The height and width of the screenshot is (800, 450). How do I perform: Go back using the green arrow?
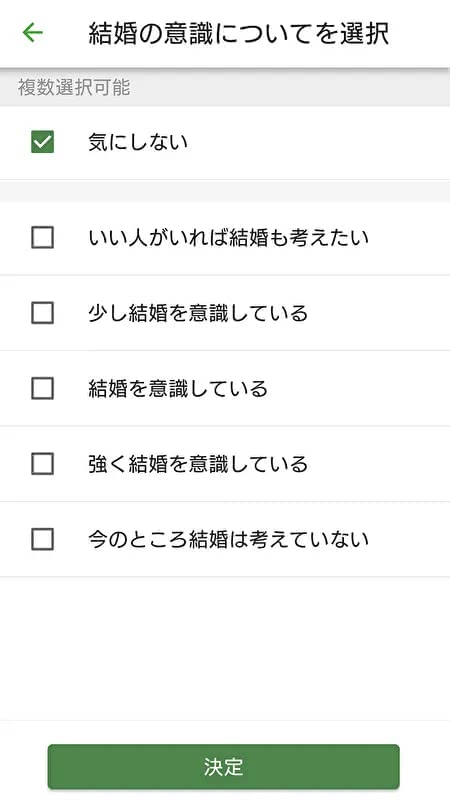tap(33, 33)
